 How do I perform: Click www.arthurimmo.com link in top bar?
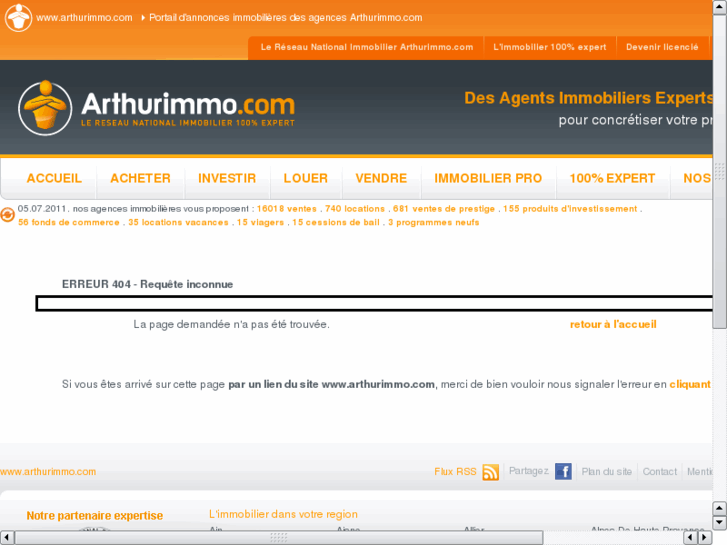coord(84,18)
